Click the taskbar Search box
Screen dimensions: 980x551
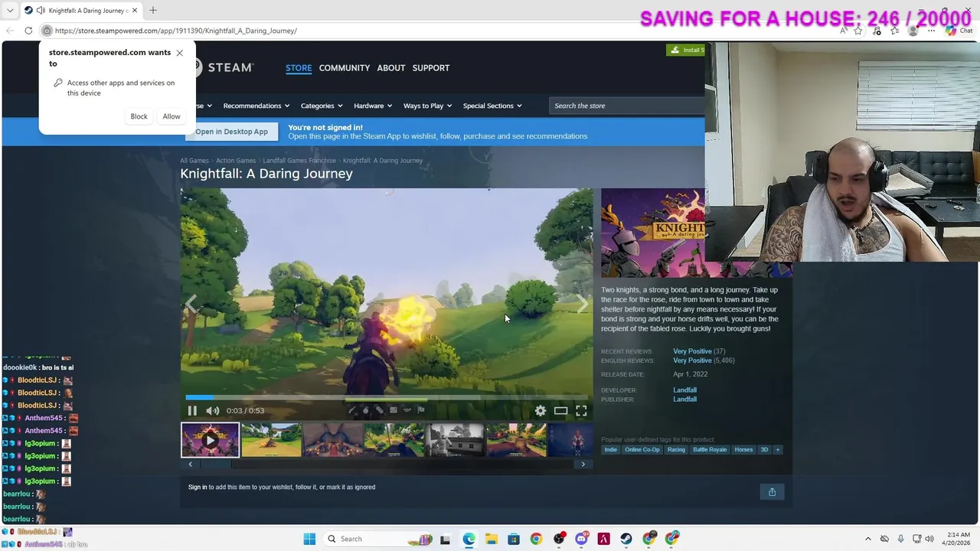(x=377, y=539)
